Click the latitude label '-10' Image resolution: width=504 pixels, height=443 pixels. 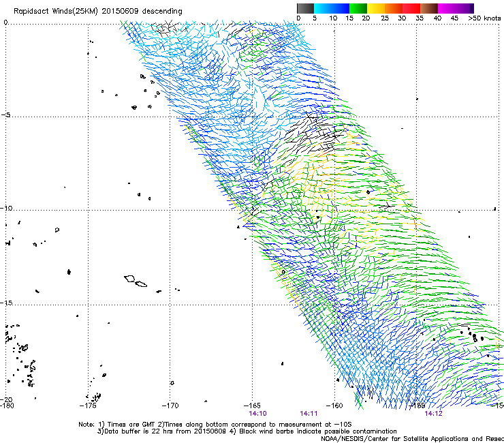click(6, 209)
